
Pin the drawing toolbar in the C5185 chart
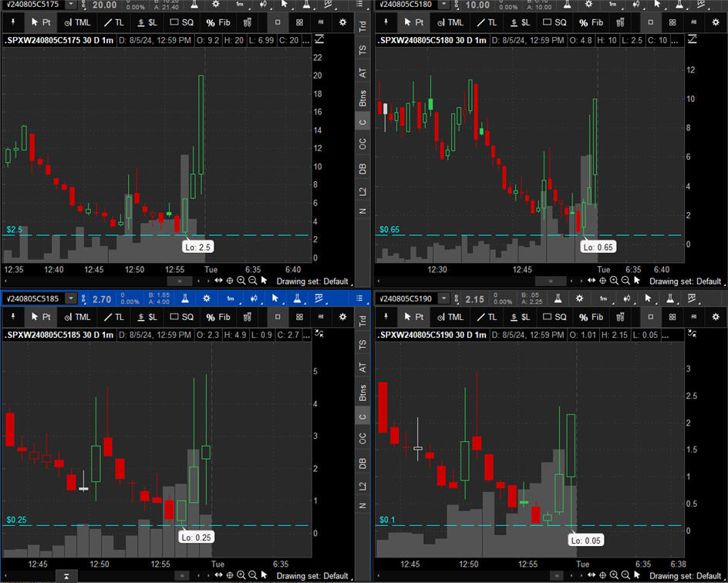coord(13,317)
